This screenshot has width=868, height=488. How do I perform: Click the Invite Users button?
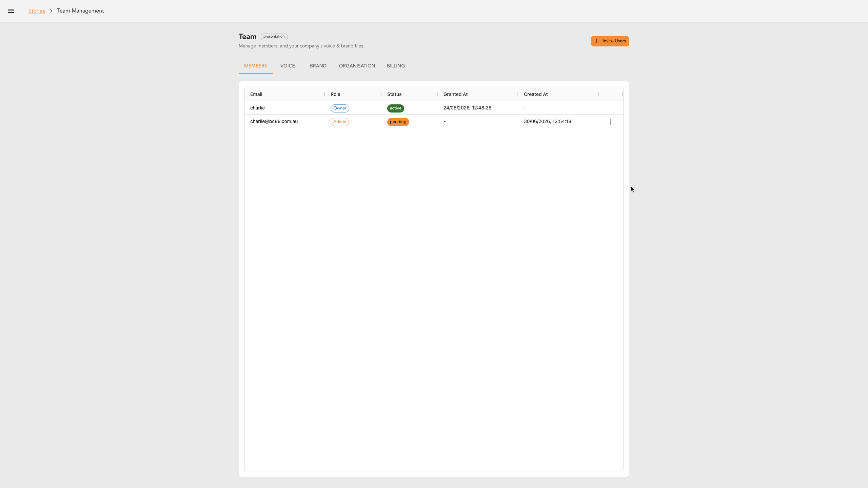(x=610, y=41)
